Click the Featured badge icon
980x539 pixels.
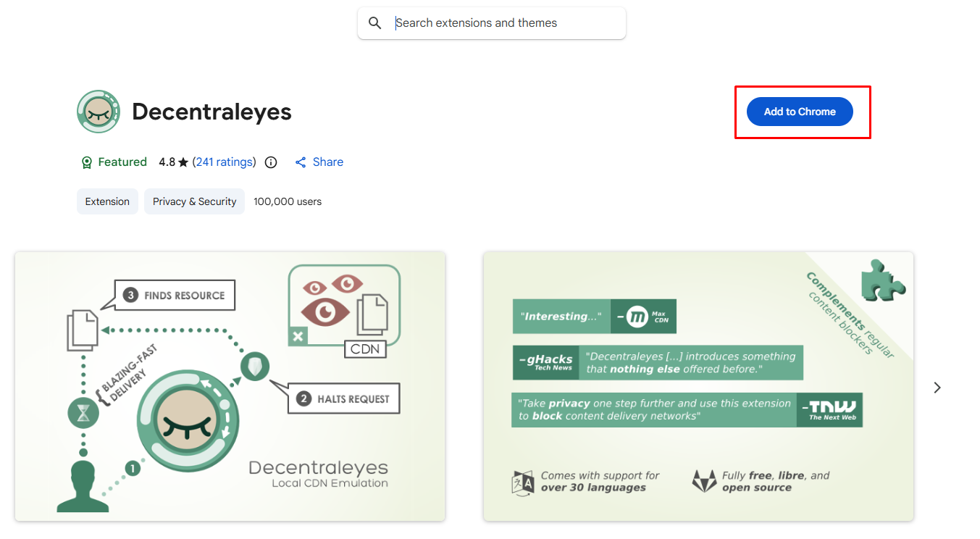(87, 162)
